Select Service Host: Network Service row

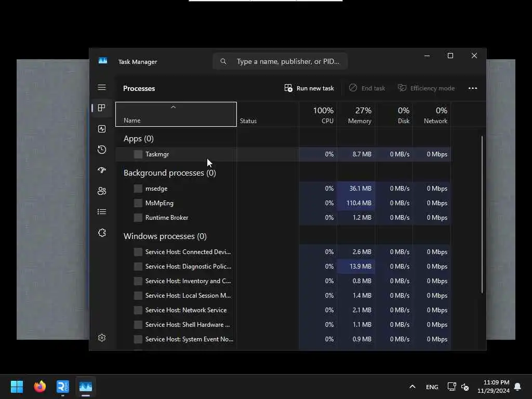283,311
